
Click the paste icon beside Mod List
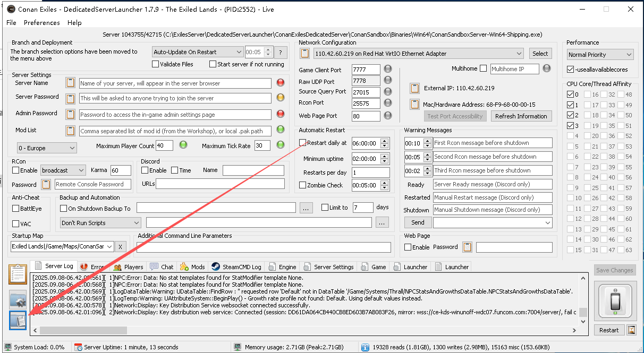[x=70, y=131]
